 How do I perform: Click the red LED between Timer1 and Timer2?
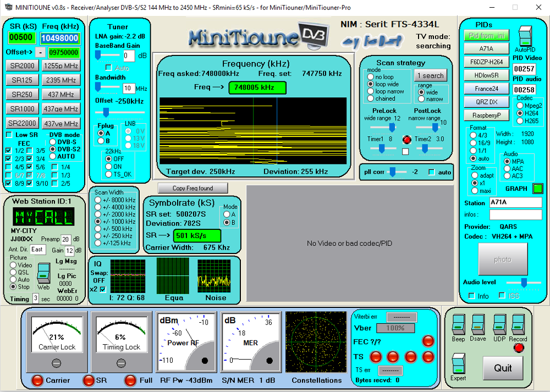(x=406, y=140)
